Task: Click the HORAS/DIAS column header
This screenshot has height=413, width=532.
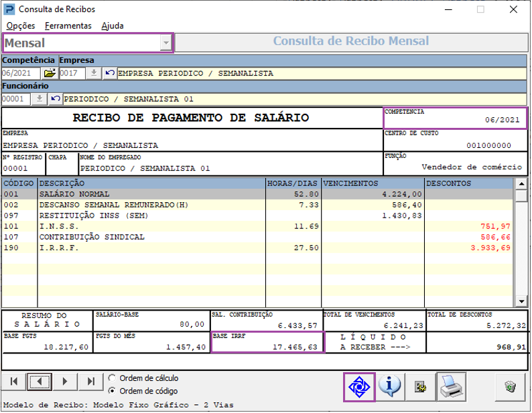Action: click(293, 183)
